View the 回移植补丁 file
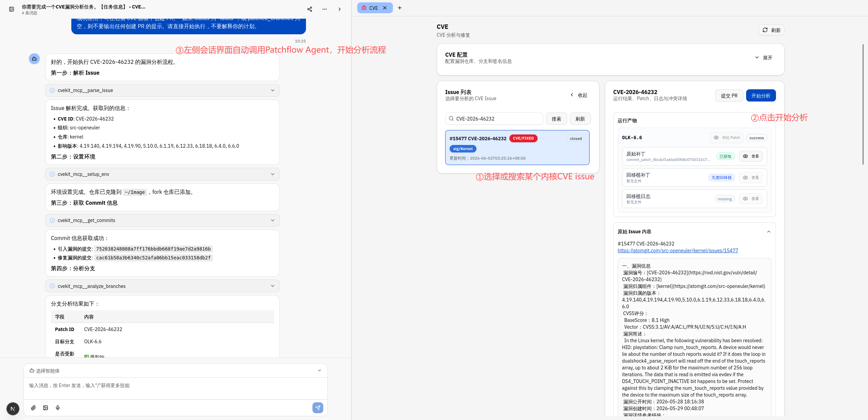Screen dimensions: 868x420 click(751, 178)
